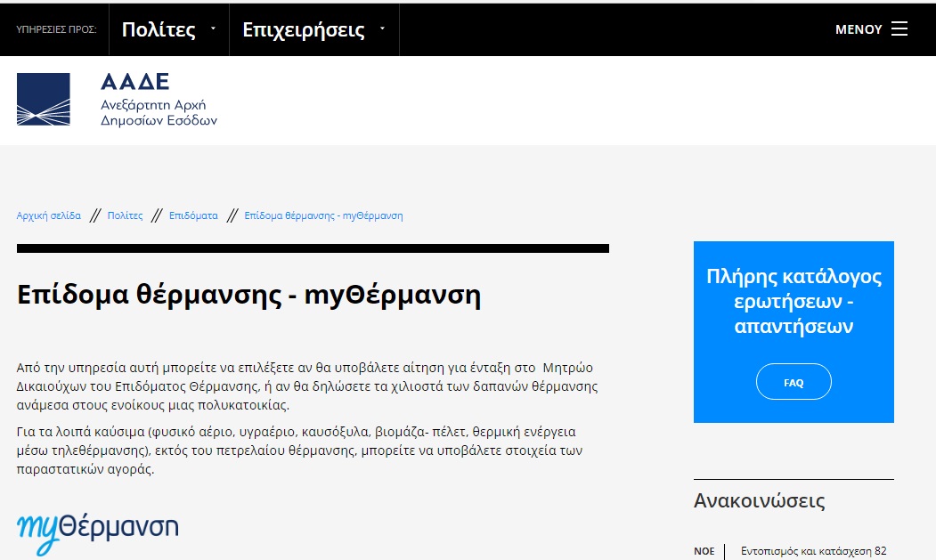Click the ΜΕΝΟΥ label in header

[x=859, y=29]
